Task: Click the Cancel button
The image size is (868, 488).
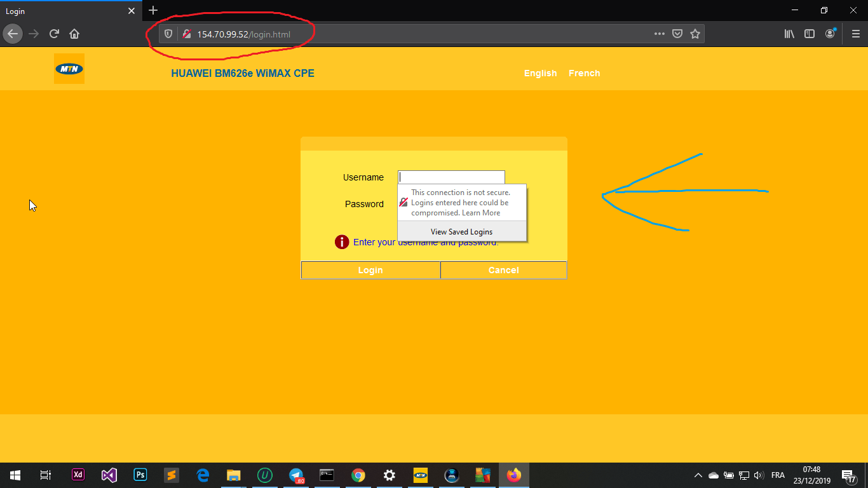Action: click(x=503, y=270)
